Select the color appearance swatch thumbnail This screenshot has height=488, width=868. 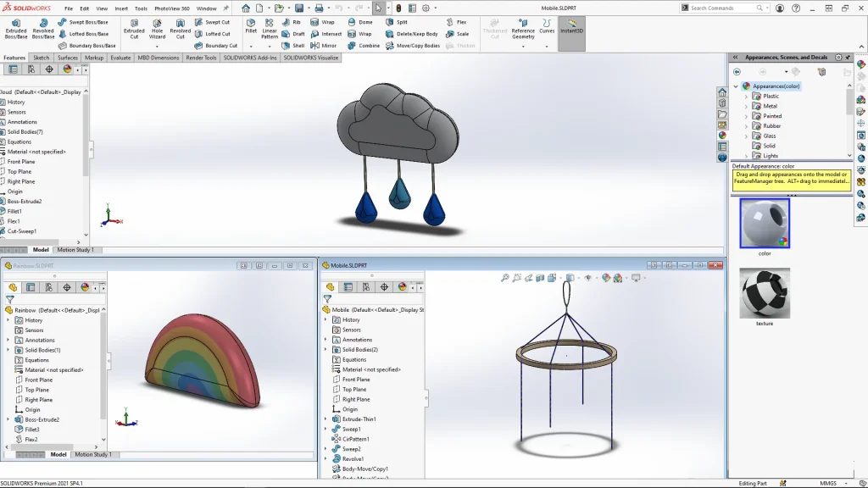pyautogui.click(x=764, y=223)
